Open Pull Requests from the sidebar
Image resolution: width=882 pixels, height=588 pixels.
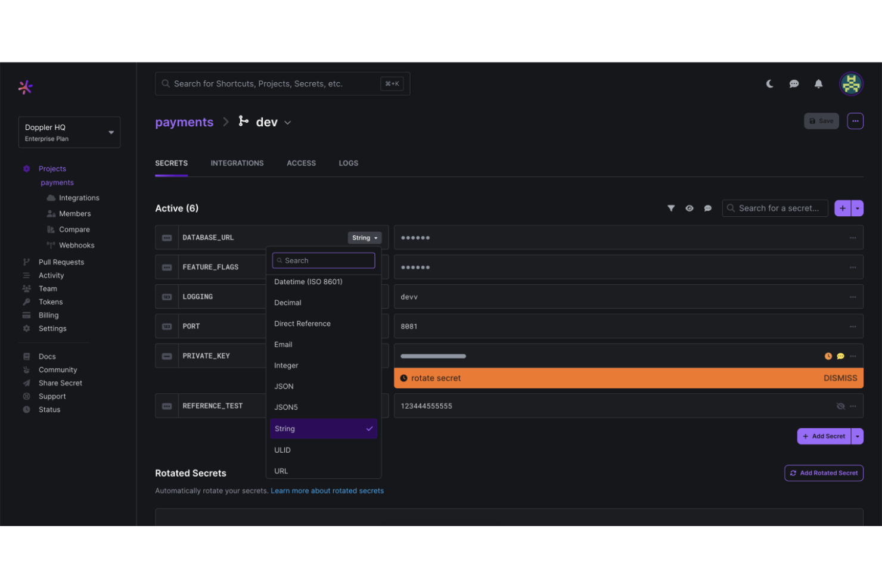61,262
